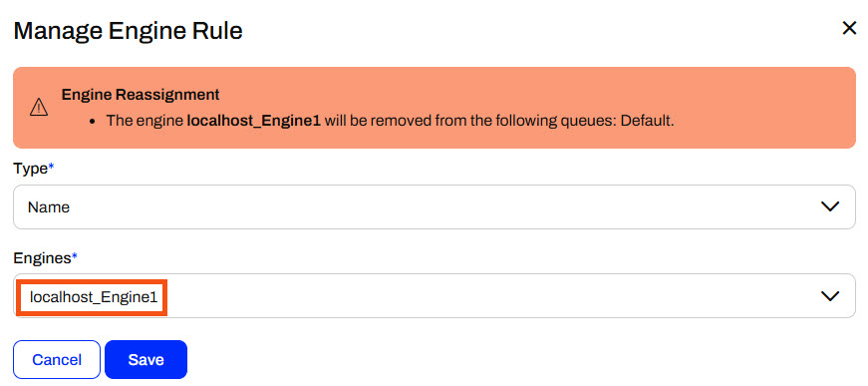
Task: Click the Manage Engine Rule title
Action: [x=128, y=31]
